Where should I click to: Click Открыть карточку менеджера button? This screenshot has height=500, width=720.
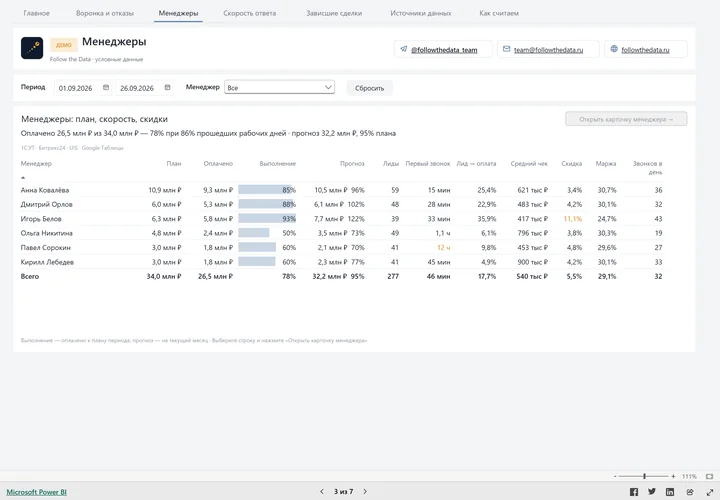626,119
